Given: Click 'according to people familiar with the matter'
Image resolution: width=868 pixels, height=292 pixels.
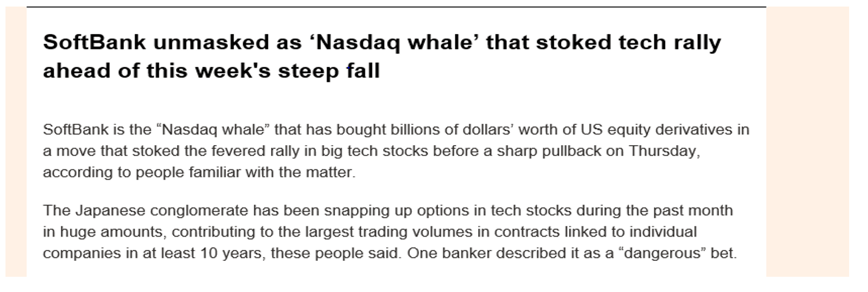Looking at the screenshot, I should coord(199,173).
